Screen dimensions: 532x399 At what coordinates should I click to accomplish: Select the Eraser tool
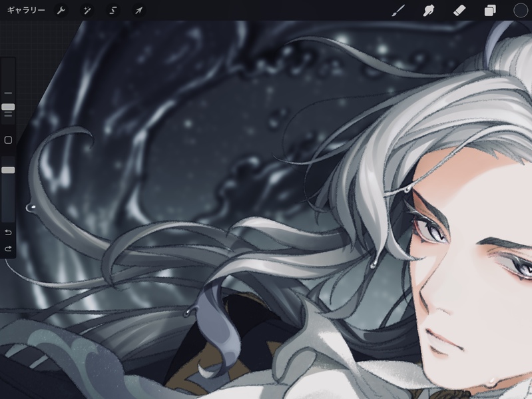pos(459,11)
